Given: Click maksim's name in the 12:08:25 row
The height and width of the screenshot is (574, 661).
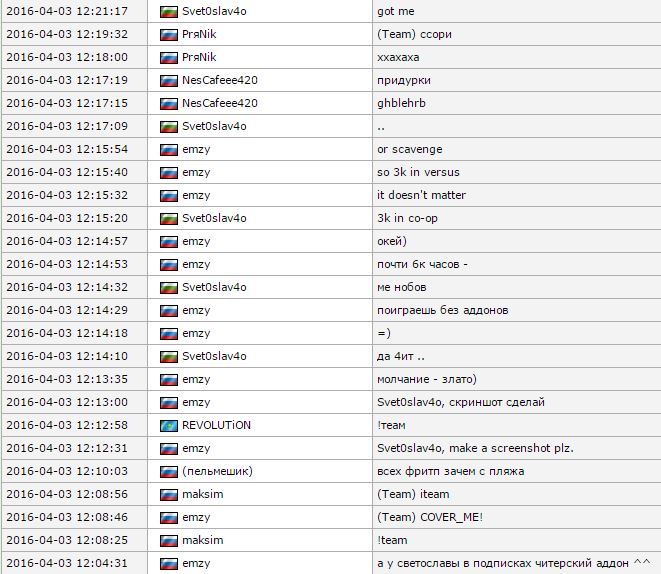Looking at the screenshot, I should point(203,540).
